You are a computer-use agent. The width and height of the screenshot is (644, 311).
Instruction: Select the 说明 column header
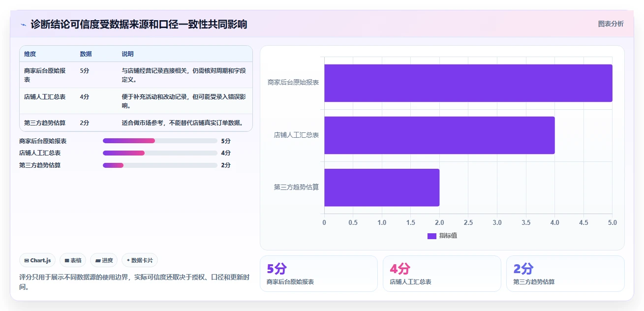click(x=128, y=54)
